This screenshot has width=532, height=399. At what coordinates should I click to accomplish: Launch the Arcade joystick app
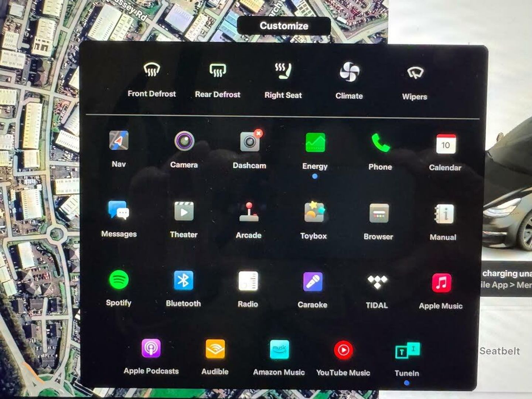[x=249, y=220]
